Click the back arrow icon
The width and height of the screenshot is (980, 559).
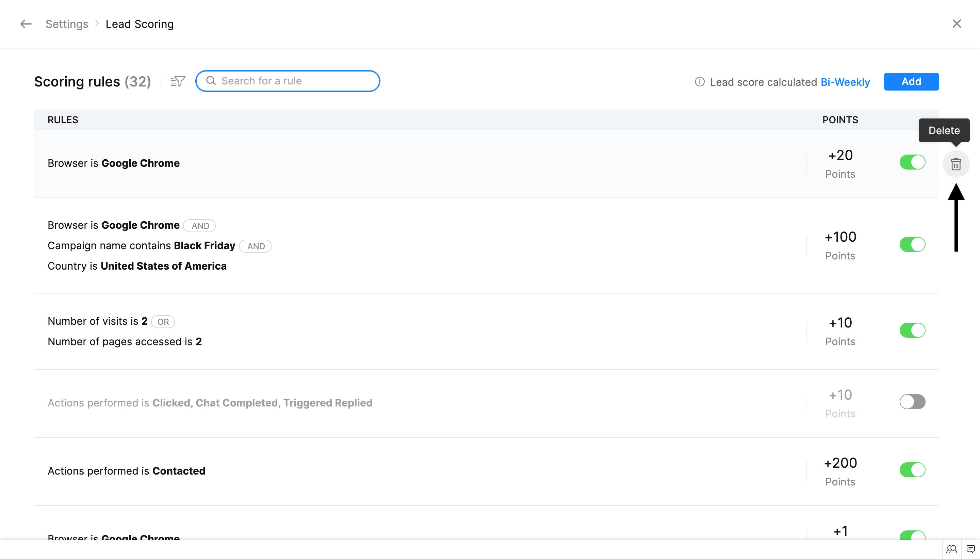(x=26, y=24)
